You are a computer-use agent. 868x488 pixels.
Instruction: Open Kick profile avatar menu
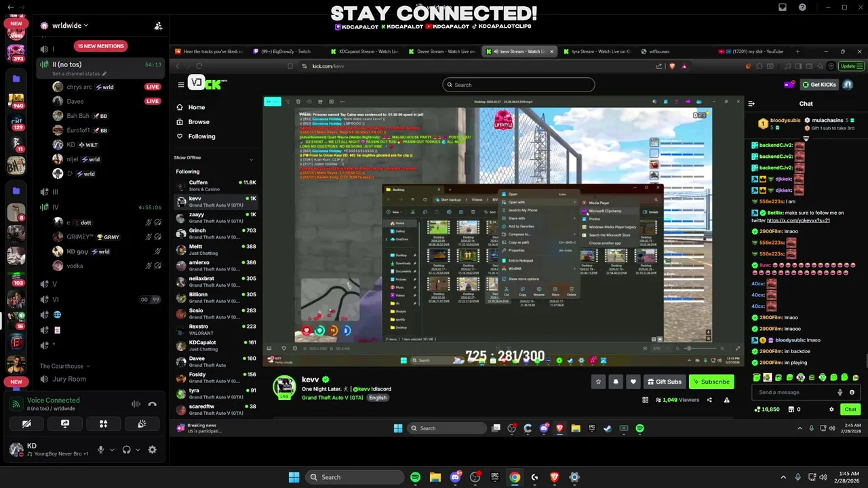pos(848,85)
